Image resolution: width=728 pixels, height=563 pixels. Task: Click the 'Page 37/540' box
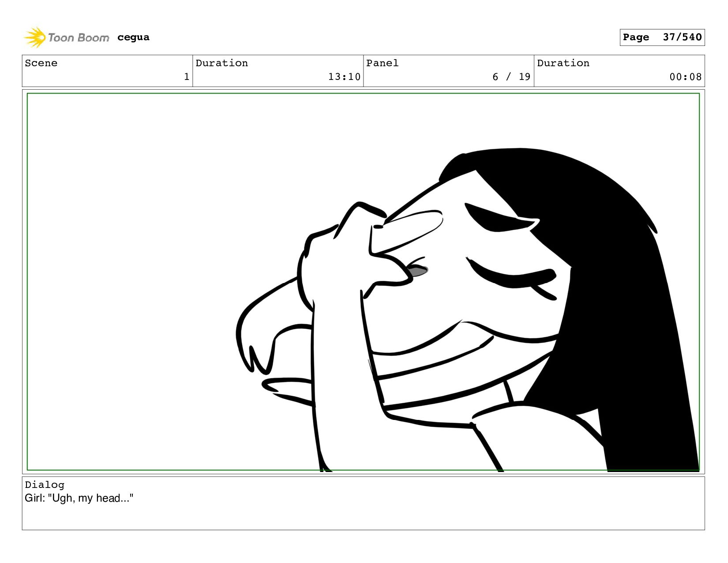[662, 37]
